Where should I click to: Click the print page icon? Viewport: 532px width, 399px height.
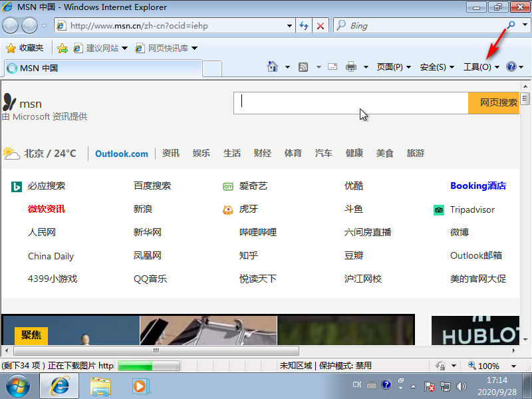click(351, 66)
